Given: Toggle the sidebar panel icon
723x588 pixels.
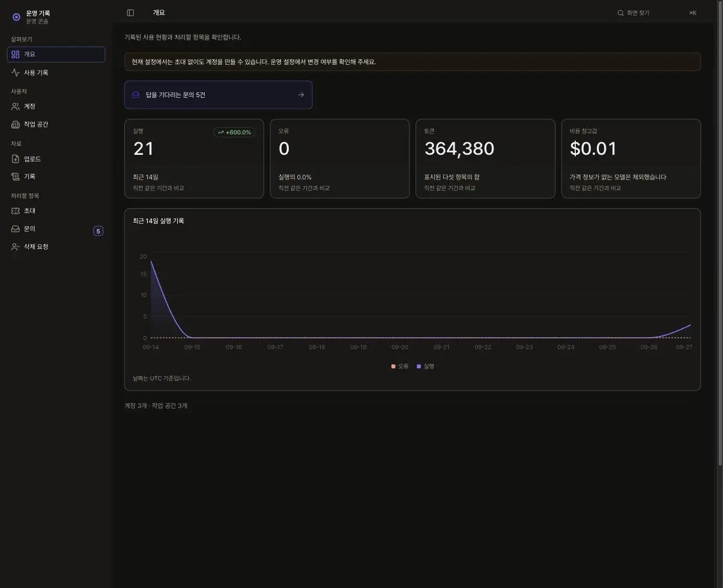Looking at the screenshot, I should [130, 13].
